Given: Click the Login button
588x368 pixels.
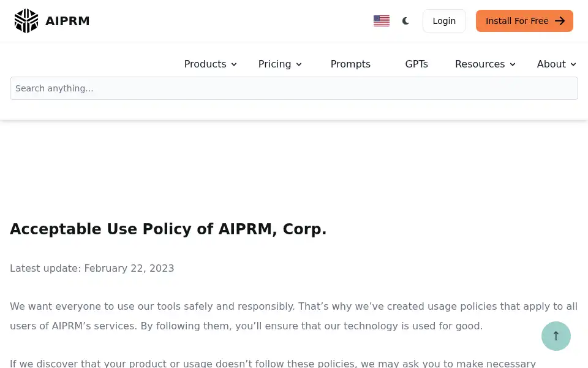Looking at the screenshot, I should tap(444, 21).
